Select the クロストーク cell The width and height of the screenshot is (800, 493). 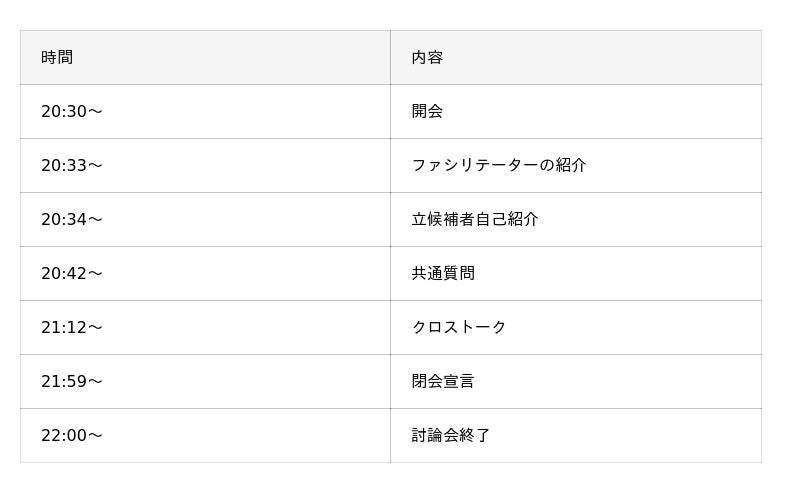459,328
